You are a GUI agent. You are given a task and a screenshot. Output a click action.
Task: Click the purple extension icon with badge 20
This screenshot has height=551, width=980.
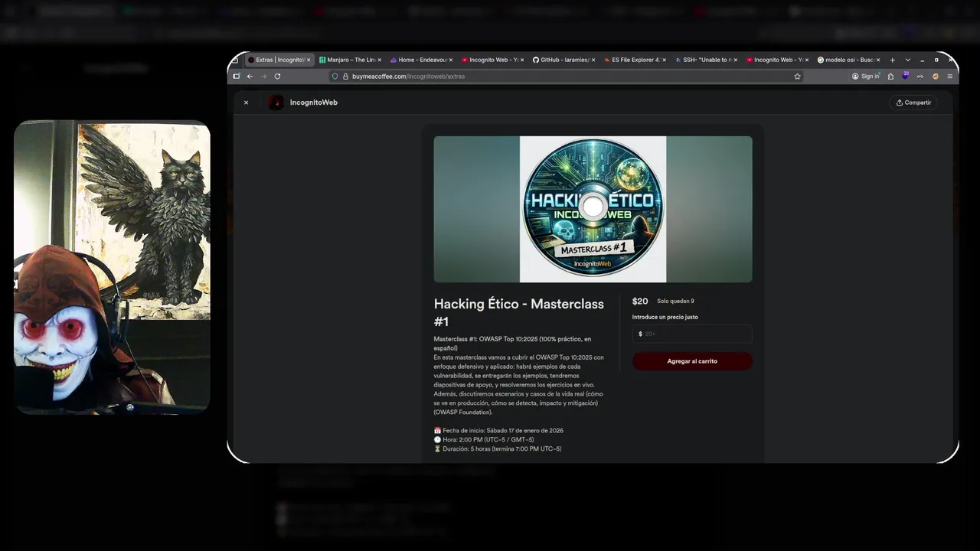coord(905,76)
